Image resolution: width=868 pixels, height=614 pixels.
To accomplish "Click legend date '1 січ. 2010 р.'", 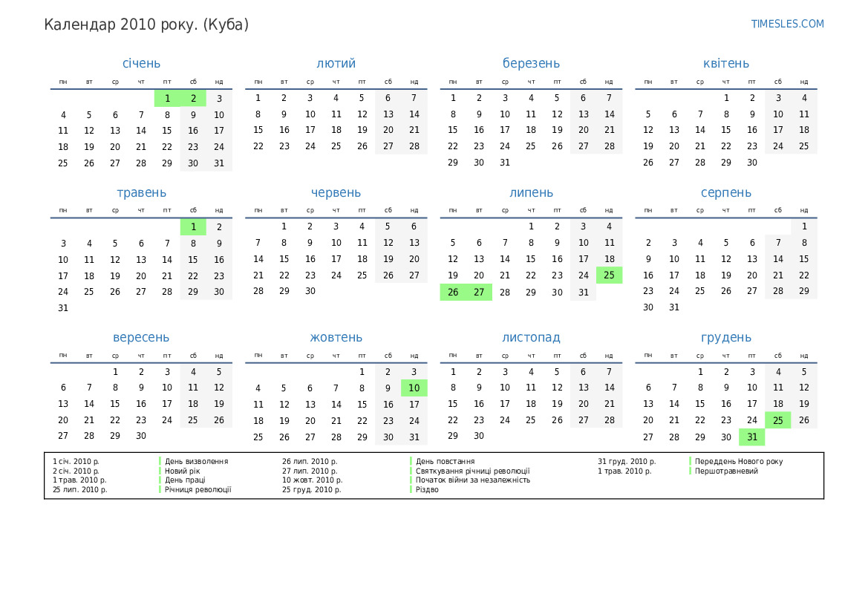I will [76, 461].
